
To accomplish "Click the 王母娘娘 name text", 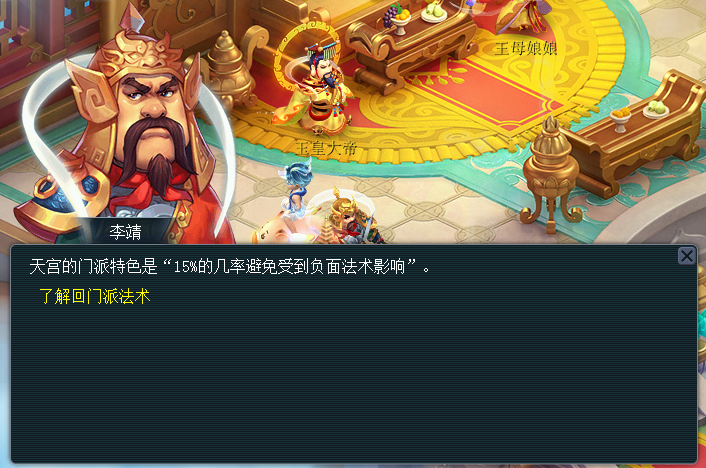I will 526,49.
